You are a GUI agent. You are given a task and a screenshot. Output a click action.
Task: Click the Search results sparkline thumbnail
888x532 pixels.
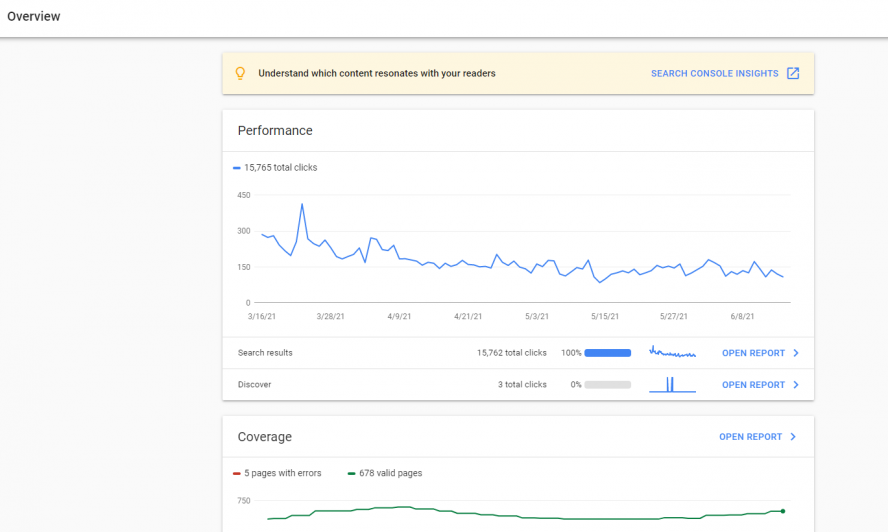point(672,352)
